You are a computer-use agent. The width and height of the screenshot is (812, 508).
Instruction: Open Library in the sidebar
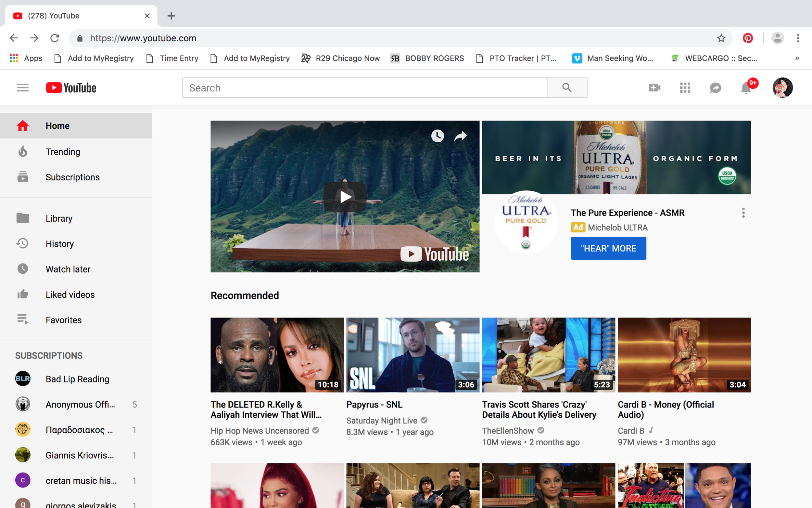pyautogui.click(x=76, y=218)
